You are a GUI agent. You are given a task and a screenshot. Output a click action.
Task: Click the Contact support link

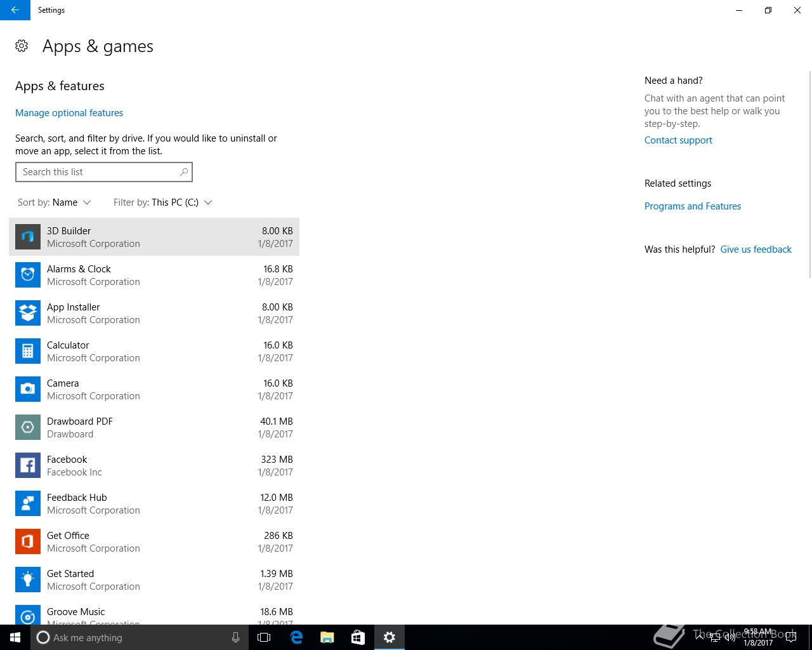tap(678, 140)
